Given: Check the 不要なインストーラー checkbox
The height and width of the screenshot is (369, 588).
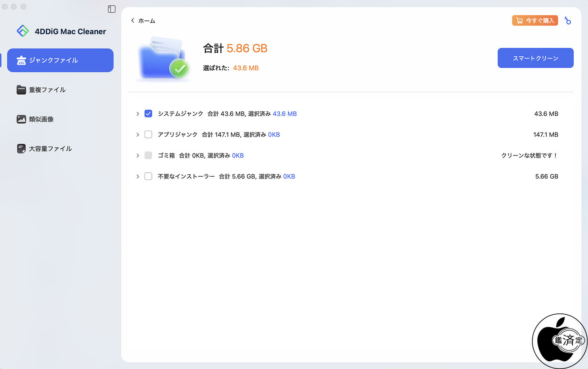Looking at the screenshot, I should [148, 176].
